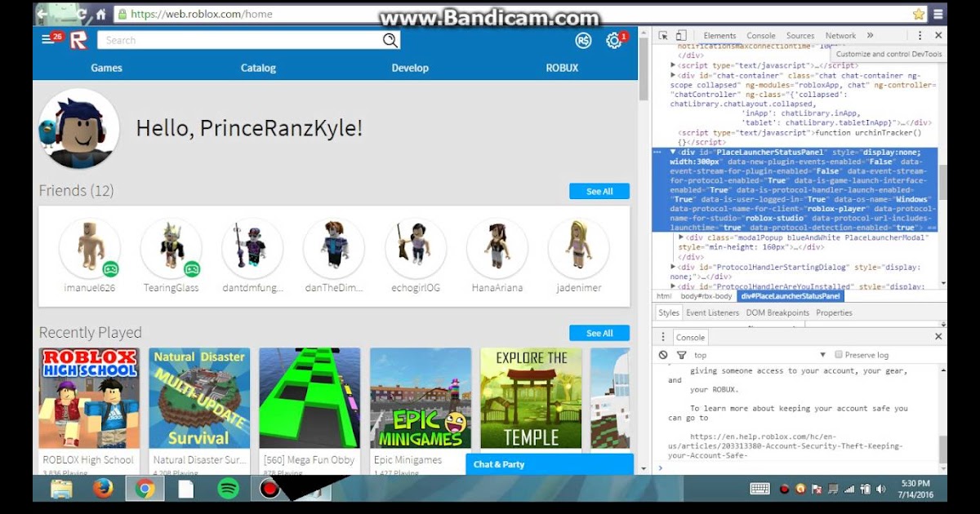Click the browser reload icon
Screen dimensions: 980x514
(82, 14)
